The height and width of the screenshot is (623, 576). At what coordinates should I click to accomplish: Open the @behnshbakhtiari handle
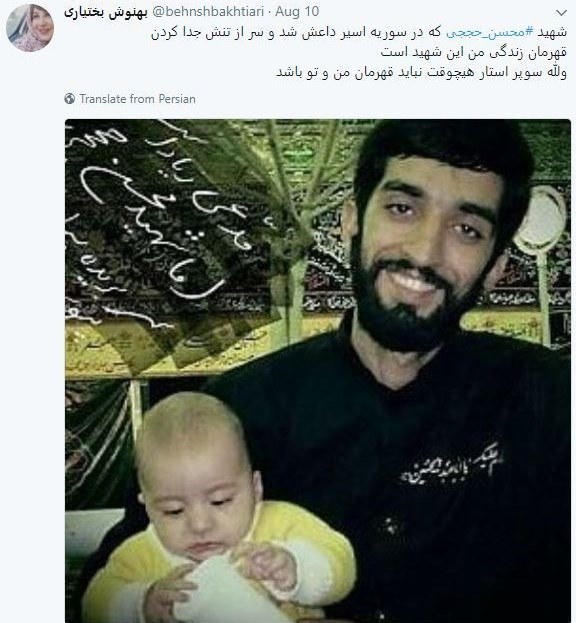click(208, 12)
